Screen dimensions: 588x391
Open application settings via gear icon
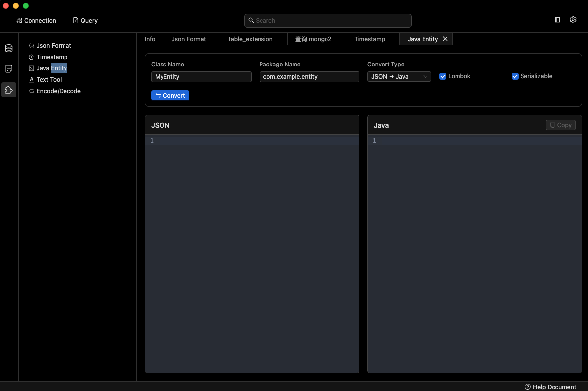573,20
